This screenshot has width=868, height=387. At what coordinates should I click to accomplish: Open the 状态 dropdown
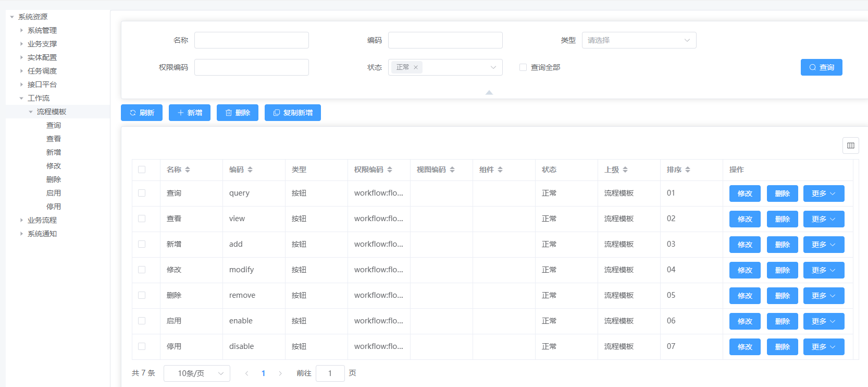(x=445, y=67)
